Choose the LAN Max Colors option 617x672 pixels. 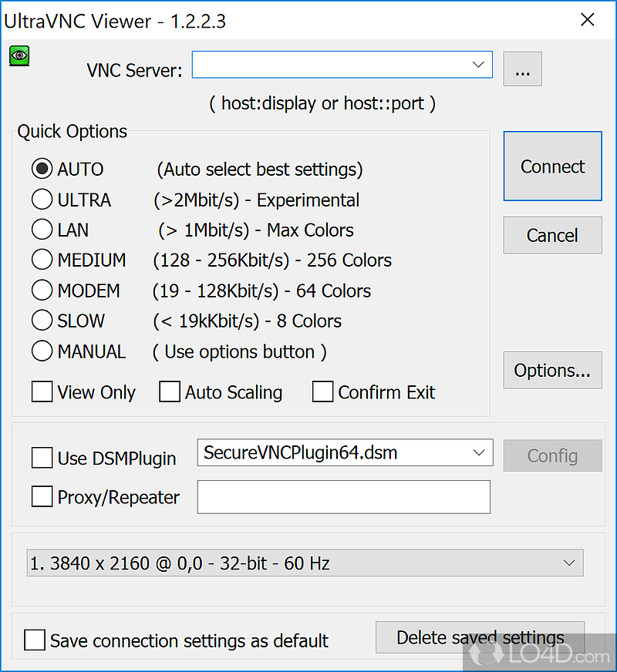tap(42, 230)
